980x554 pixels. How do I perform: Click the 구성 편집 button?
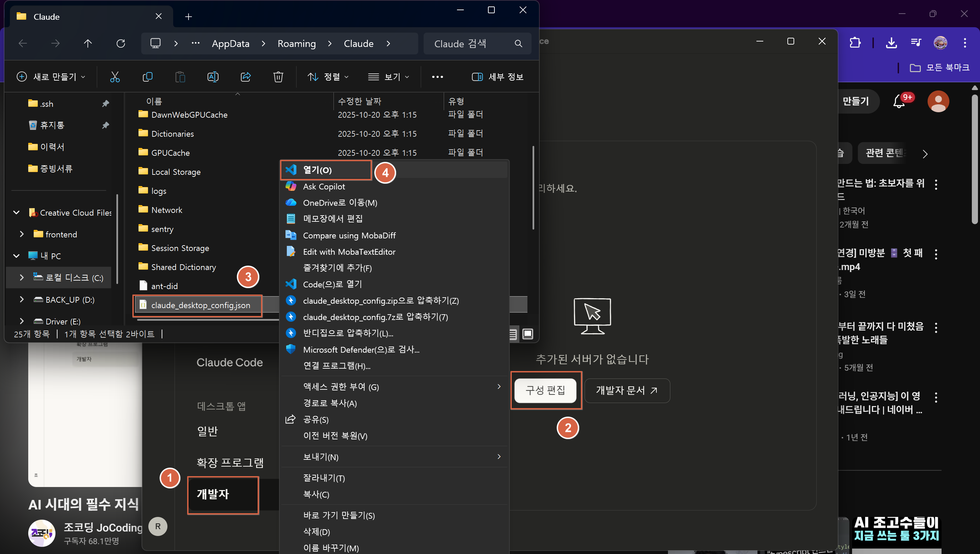(x=545, y=390)
